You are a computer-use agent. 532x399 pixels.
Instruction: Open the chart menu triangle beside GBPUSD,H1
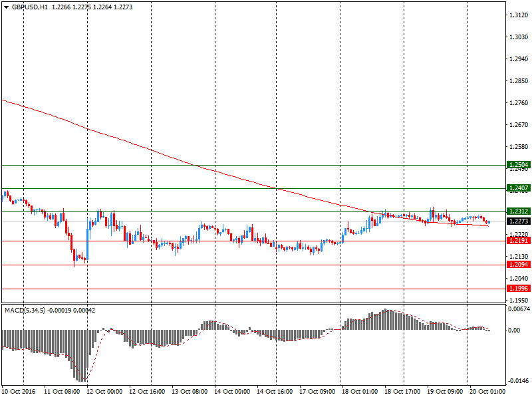click(x=6, y=7)
